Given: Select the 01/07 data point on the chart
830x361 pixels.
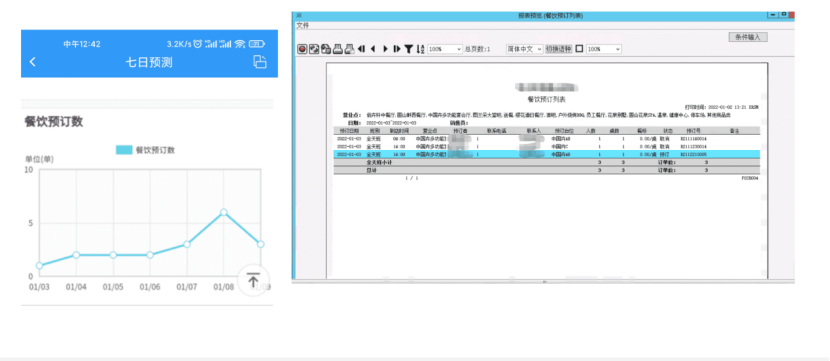Looking at the screenshot, I should click(187, 244).
